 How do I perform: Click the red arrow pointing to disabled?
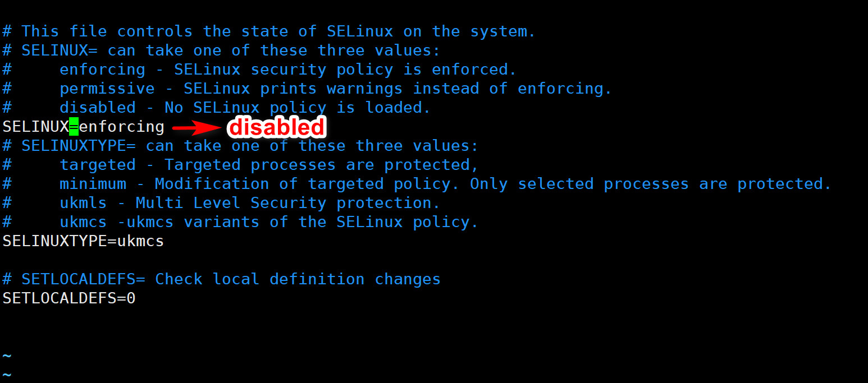pyautogui.click(x=194, y=128)
